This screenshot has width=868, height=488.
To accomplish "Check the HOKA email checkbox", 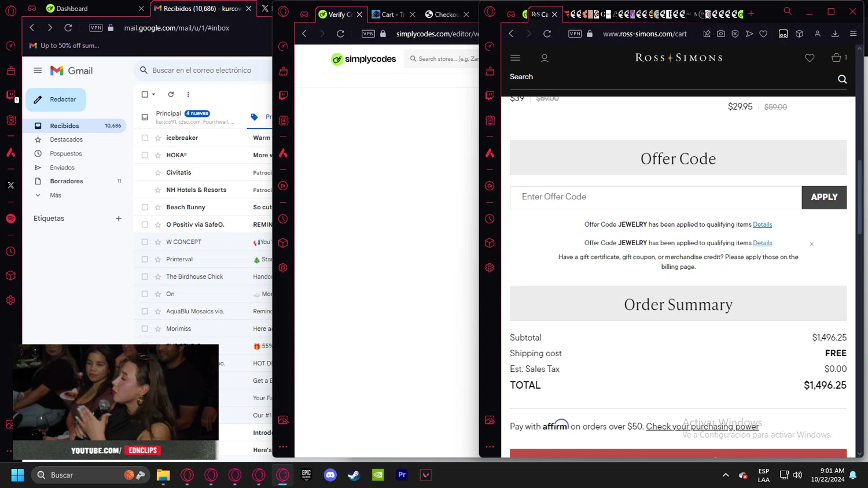I will (145, 155).
